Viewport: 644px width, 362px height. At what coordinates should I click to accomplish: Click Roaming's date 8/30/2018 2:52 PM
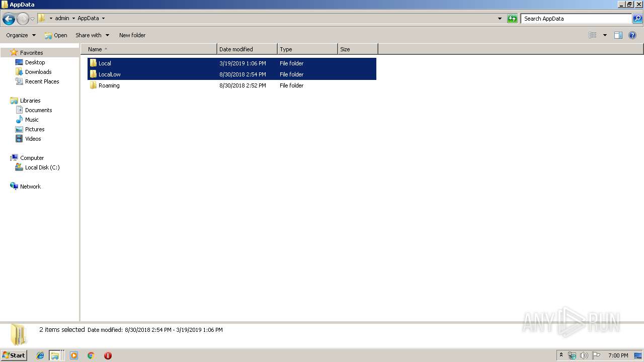point(243,85)
